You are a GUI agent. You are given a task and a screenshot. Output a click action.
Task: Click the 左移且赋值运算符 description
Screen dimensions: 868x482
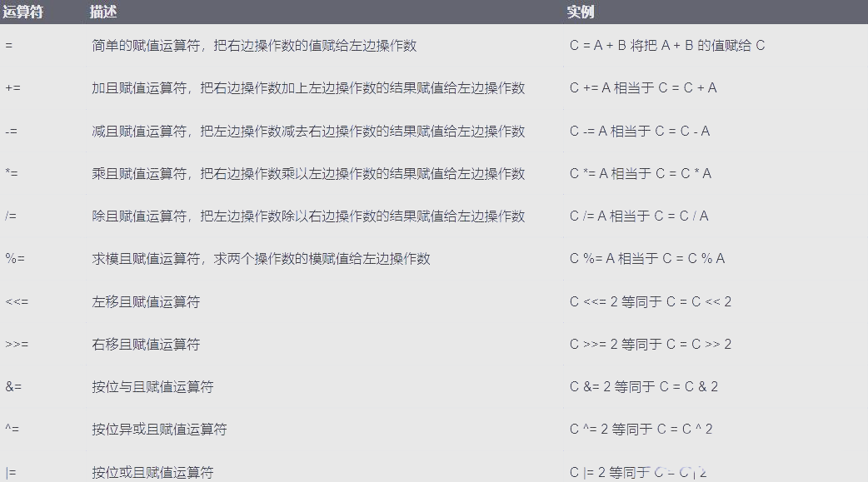pyautogui.click(x=146, y=301)
